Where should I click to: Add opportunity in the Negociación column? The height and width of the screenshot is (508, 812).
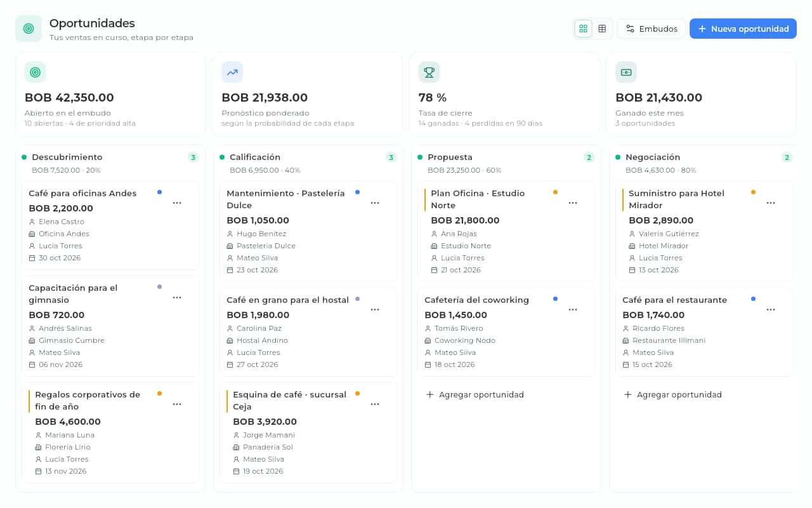[672, 394]
